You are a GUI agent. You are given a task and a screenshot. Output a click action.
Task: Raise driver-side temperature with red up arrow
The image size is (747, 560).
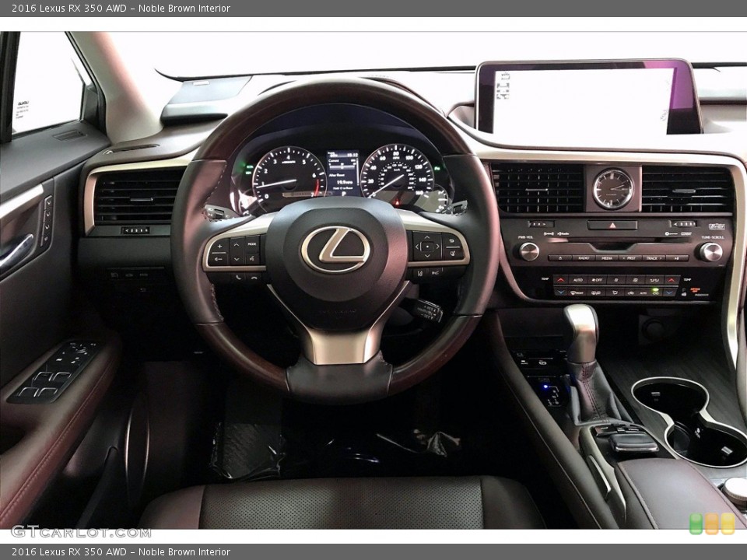[x=561, y=280]
